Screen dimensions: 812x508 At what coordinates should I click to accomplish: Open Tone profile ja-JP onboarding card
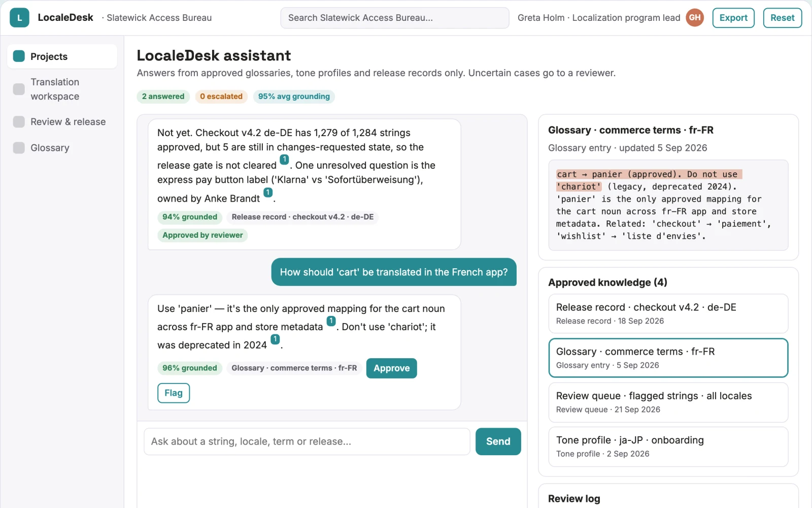pyautogui.click(x=668, y=447)
